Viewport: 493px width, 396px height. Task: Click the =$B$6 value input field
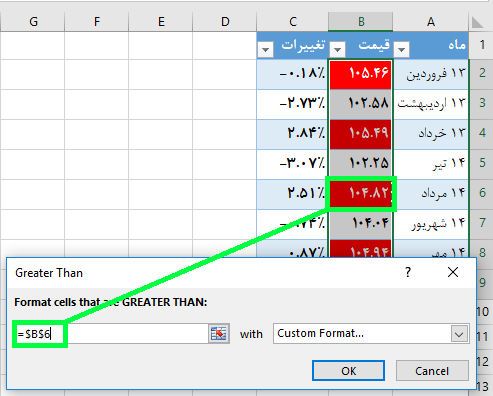pos(112,333)
